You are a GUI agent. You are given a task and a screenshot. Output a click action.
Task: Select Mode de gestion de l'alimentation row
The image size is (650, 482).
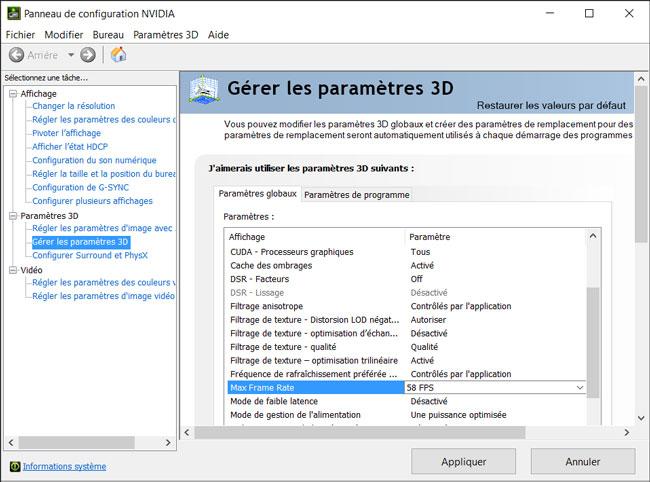(407, 415)
